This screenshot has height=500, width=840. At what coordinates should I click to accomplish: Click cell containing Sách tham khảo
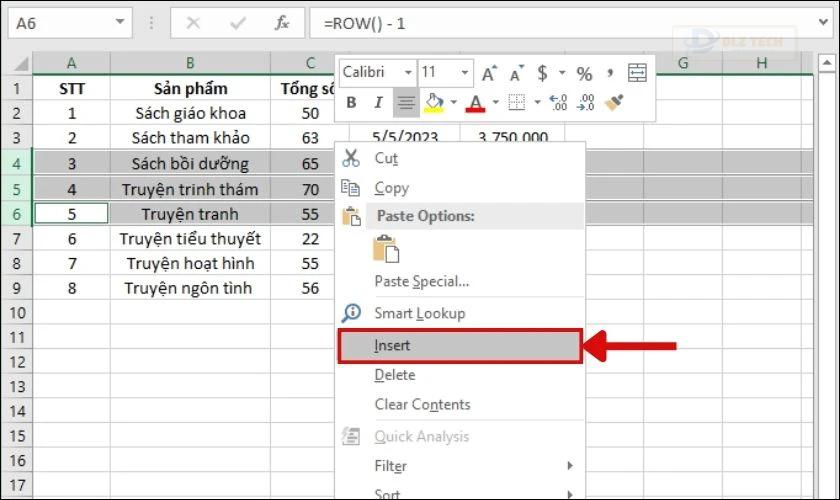click(190, 138)
